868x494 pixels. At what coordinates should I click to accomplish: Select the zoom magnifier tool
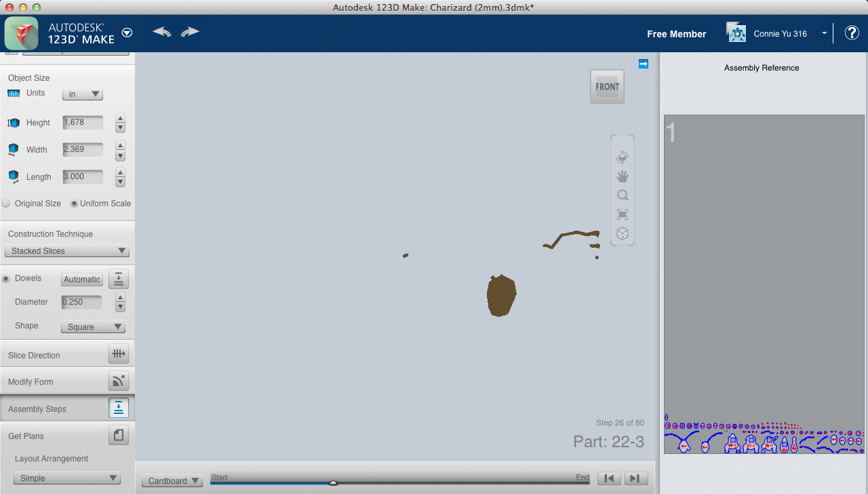[x=623, y=195]
